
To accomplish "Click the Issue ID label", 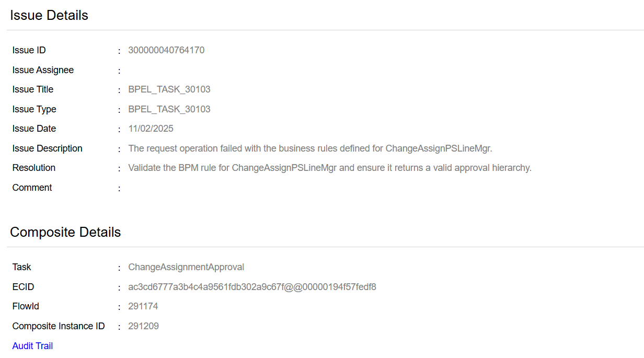I will (29, 50).
